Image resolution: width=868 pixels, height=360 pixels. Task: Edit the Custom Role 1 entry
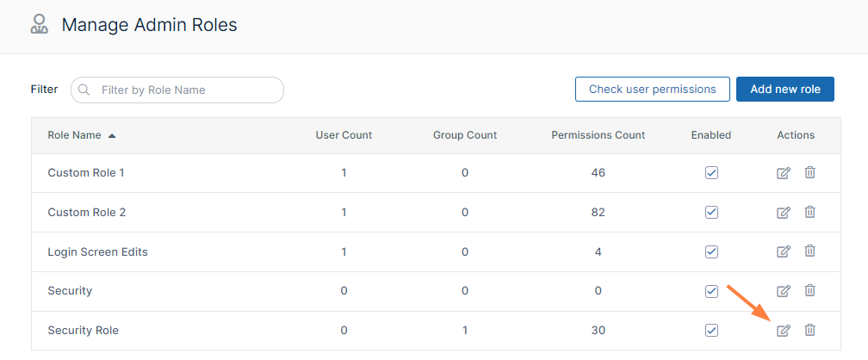(x=783, y=173)
